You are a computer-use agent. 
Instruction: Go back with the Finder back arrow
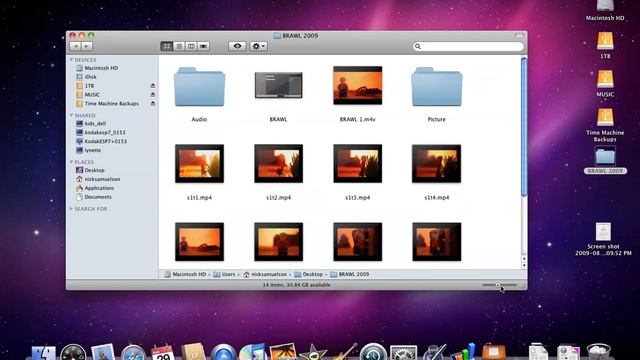[75, 46]
